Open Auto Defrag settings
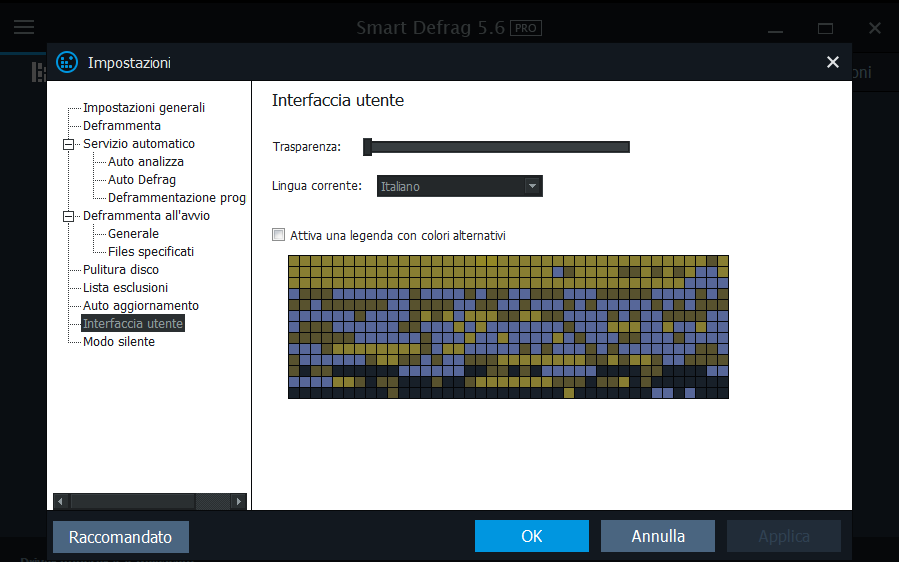This screenshot has height=562, width=899. tap(142, 180)
